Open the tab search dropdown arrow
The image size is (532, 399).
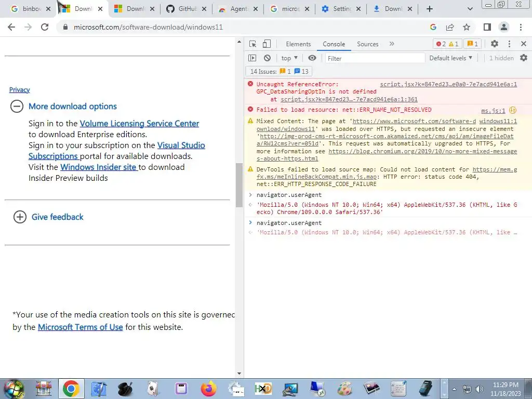coord(470,9)
